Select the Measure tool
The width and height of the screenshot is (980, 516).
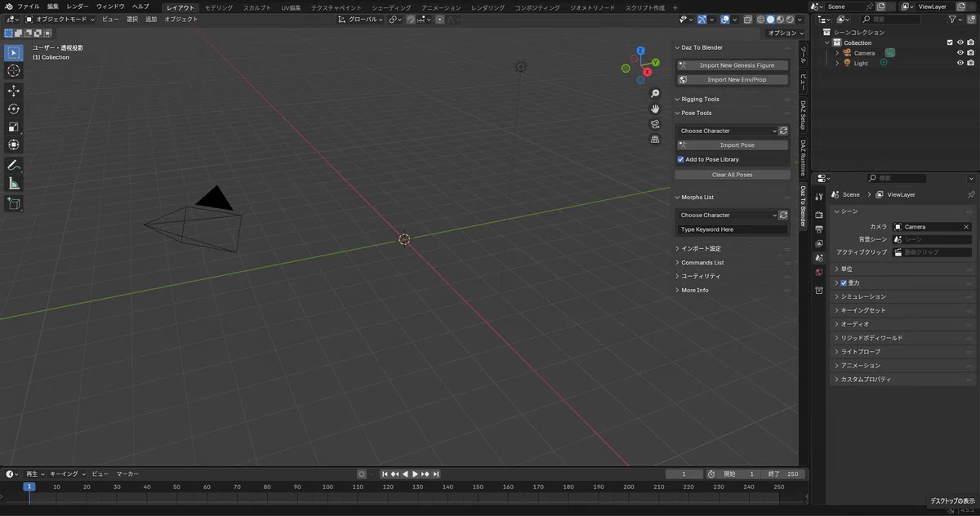(14, 184)
